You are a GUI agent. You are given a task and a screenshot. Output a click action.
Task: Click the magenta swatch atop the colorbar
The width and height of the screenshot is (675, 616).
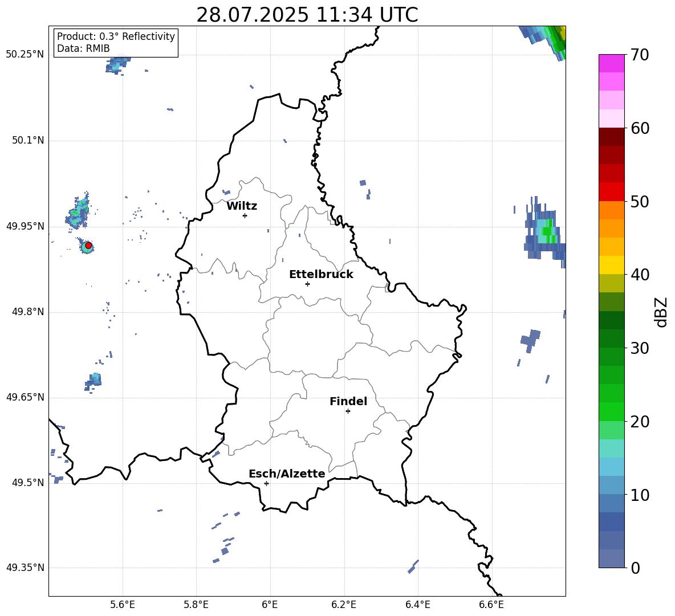pos(611,64)
